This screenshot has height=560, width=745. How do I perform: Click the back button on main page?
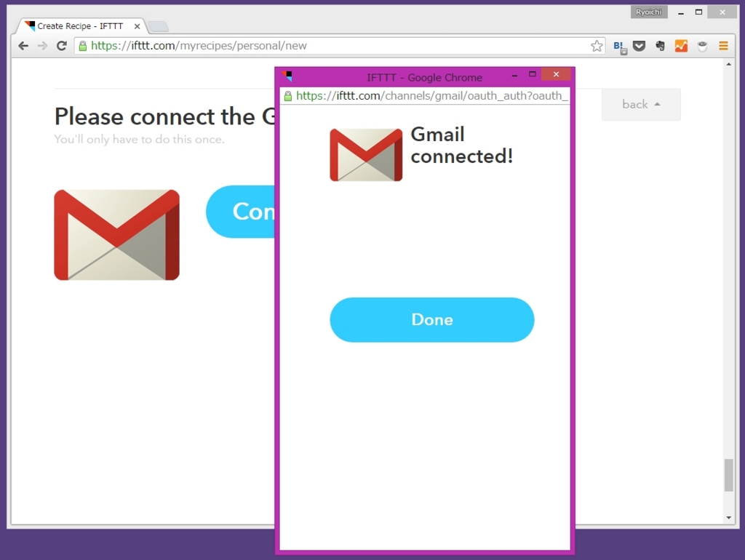click(641, 105)
